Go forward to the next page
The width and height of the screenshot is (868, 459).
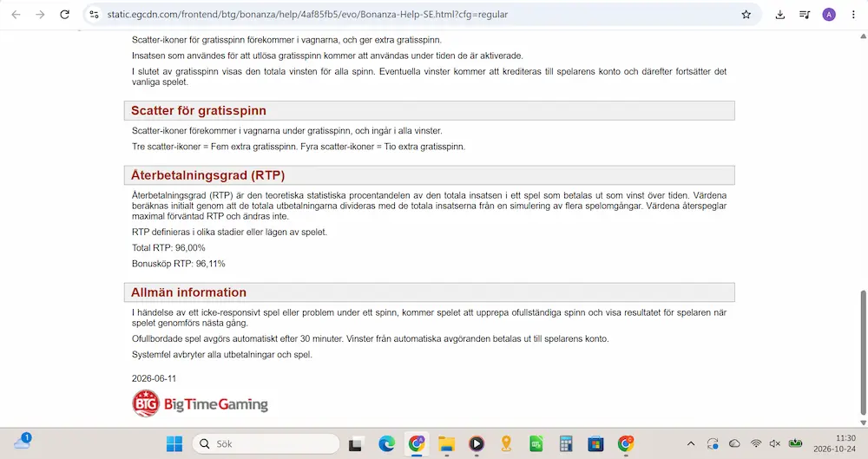tap(41, 15)
